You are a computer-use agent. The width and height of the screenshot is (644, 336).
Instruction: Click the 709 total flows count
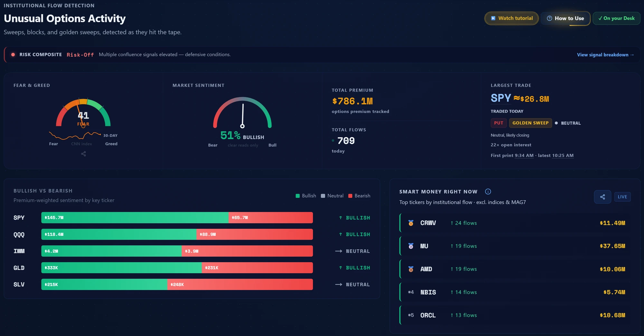346,141
